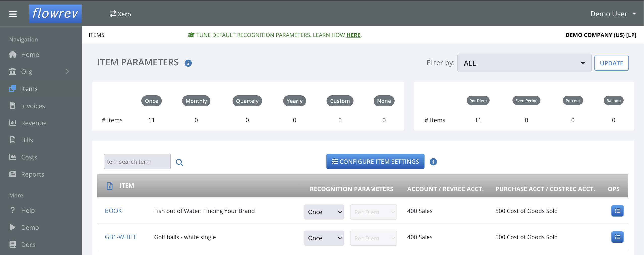Open Invoices in the sidebar
This screenshot has width=644, height=255.
(x=33, y=106)
